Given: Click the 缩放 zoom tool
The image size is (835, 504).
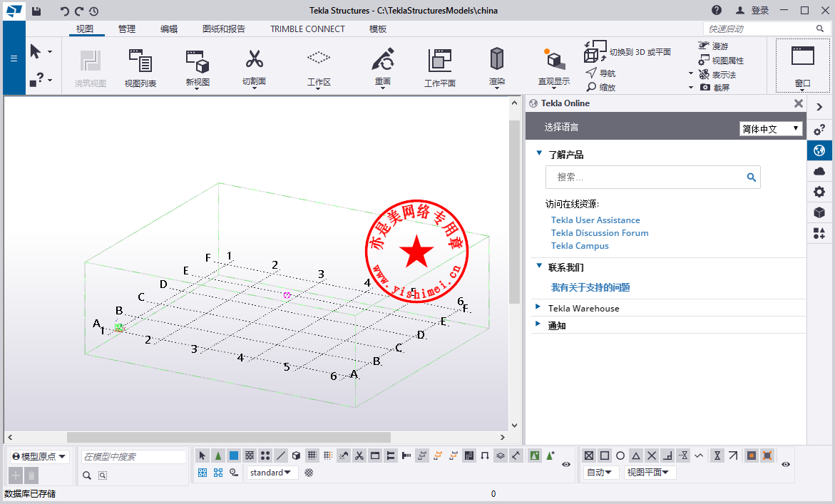Looking at the screenshot, I should point(600,87).
